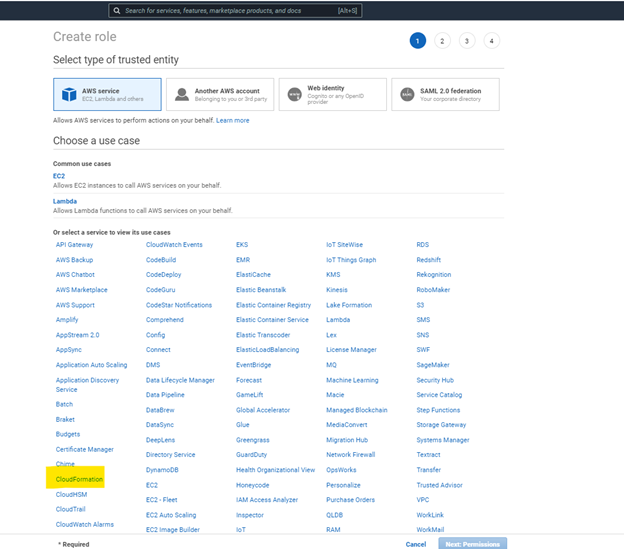Select the Comprehend service
Viewport: 624px width, 549px height.
click(165, 319)
